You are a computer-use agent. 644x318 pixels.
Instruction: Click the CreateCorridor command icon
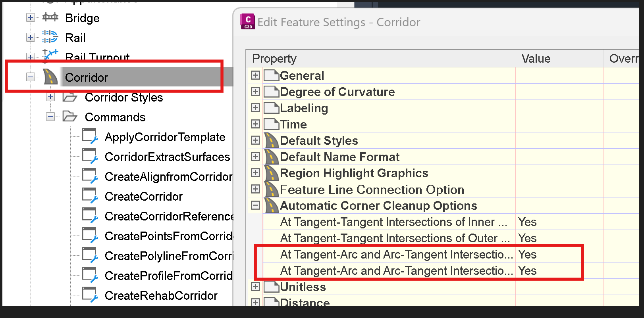tap(90, 196)
